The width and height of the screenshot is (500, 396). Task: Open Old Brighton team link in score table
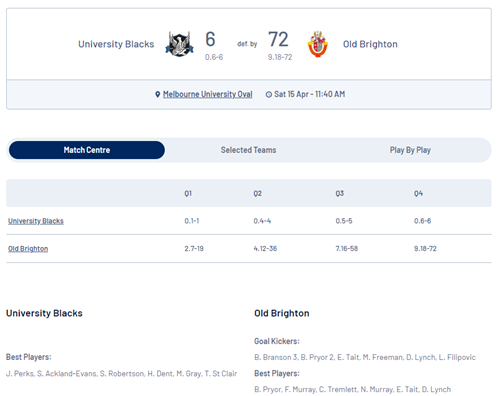pyautogui.click(x=28, y=249)
